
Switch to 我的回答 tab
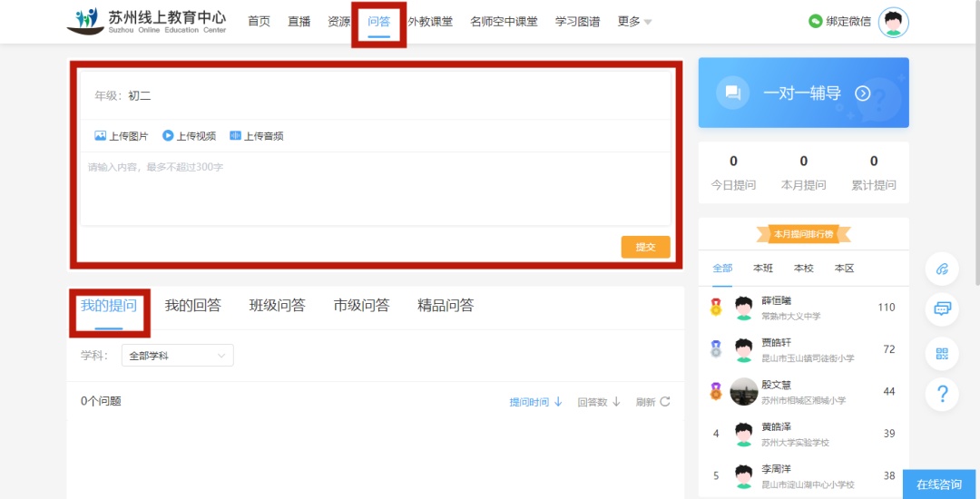192,306
